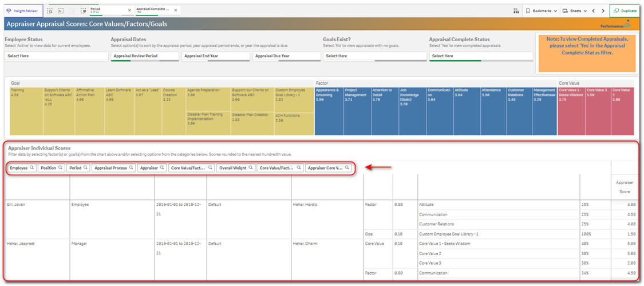644x286 pixels.
Task: Select the Customer Relations factor tile
Action: click(x=519, y=111)
